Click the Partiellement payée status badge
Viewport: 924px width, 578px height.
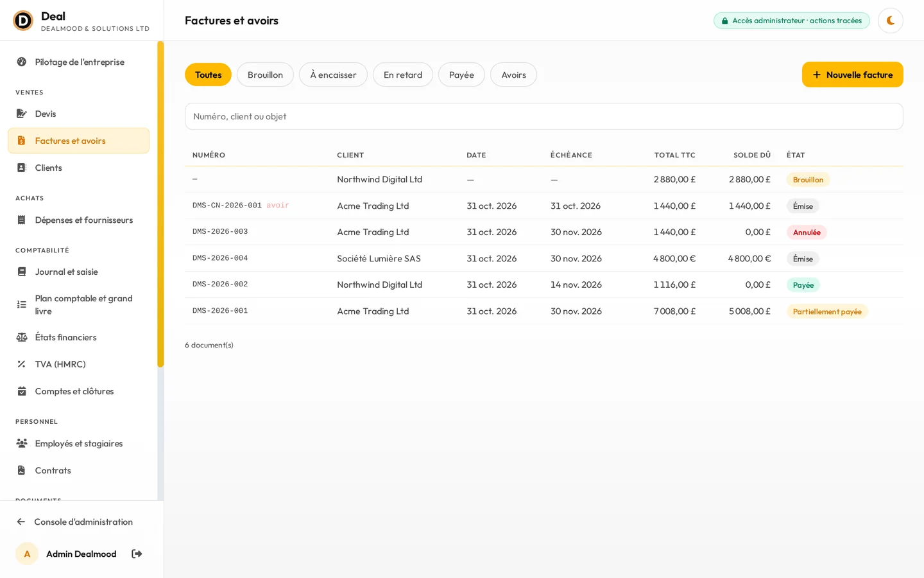827,311
